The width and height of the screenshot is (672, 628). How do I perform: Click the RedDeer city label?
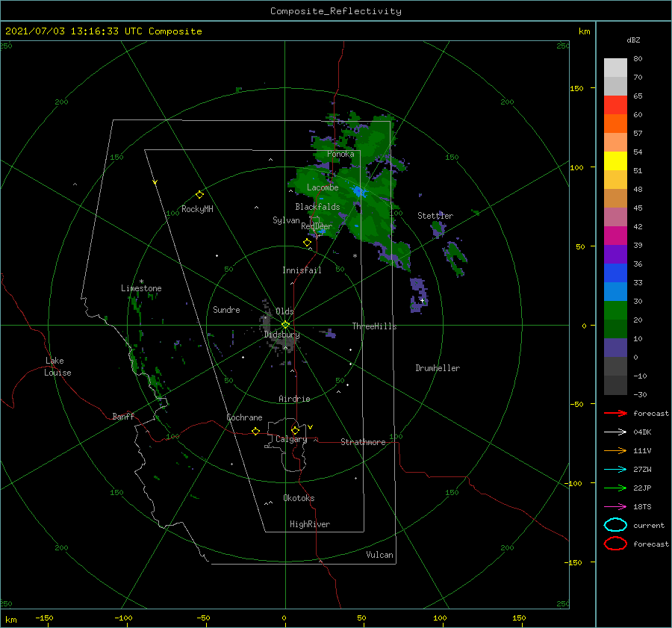[317, 226]
